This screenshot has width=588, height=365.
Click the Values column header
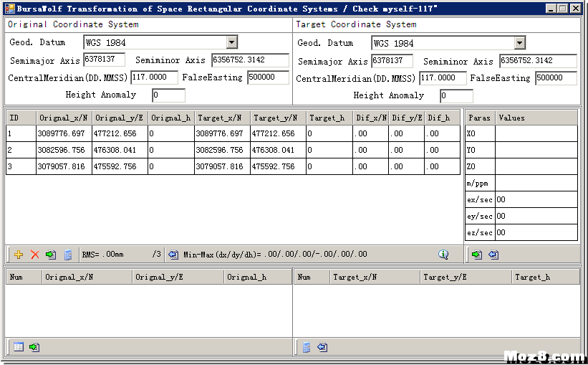(x=536, y=118)
